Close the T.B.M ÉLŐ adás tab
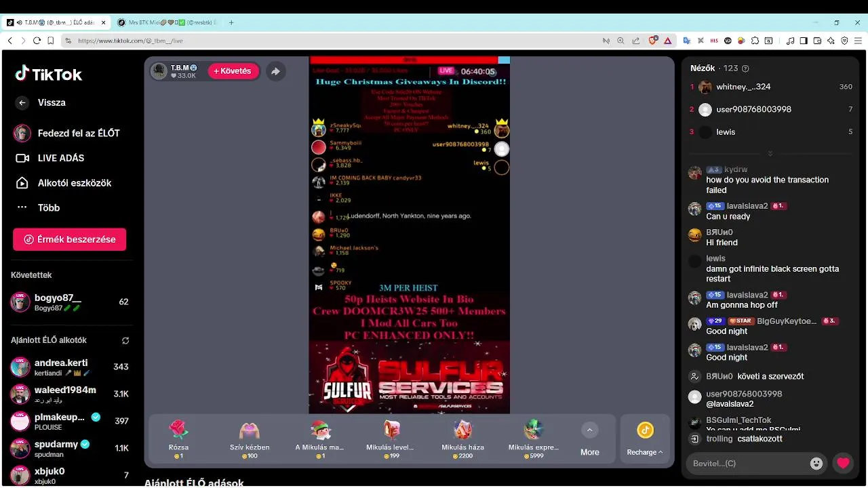 pyautogui.click(x=104, y=22)
